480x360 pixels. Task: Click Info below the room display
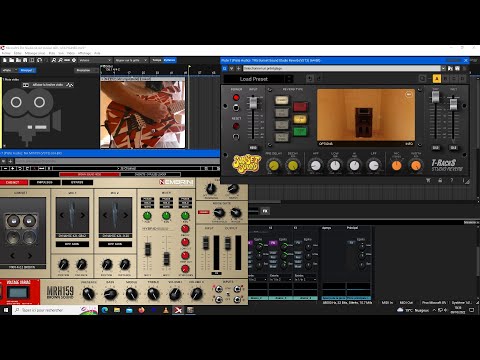pyautogui.click(x=409, y=144)
